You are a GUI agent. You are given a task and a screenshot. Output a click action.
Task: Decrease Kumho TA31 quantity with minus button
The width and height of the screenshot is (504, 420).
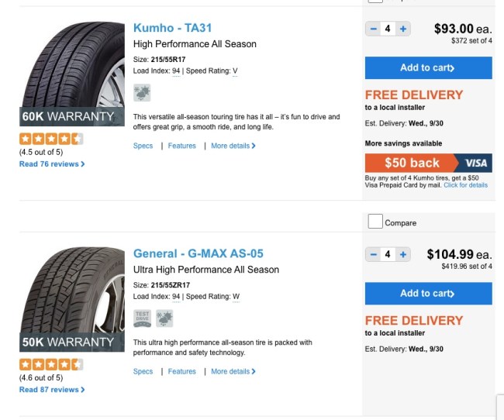click(x=373, y=29)
